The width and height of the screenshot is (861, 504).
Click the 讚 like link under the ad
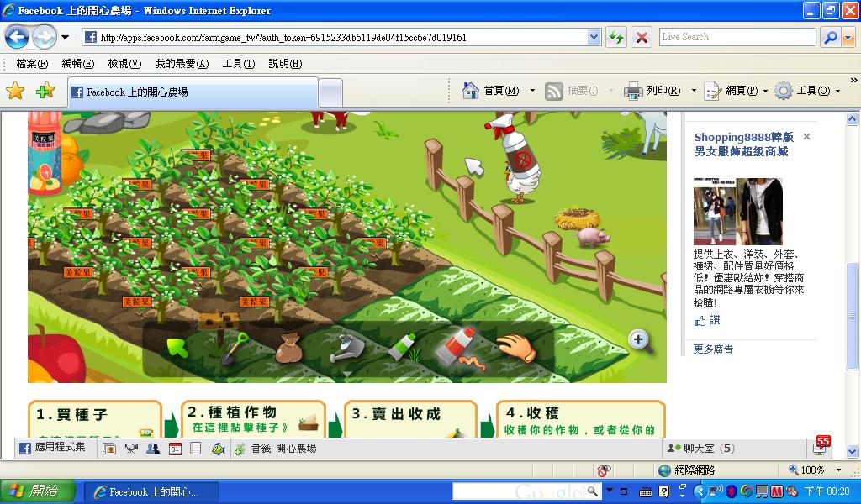tap(707, 320)
